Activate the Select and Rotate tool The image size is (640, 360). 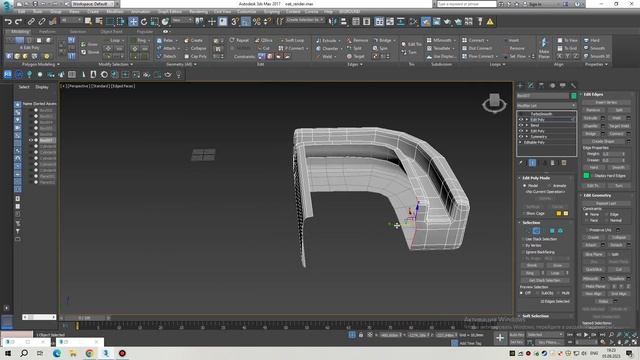144,22
